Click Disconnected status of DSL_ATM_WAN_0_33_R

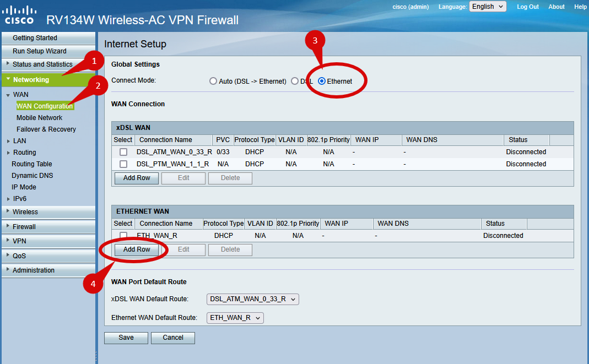point(526,152)
